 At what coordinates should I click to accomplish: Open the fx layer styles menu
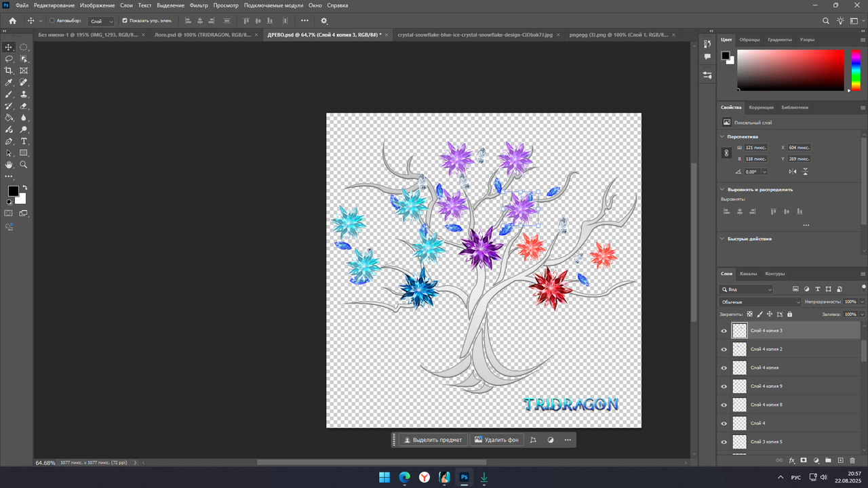[x=791, y=460]
